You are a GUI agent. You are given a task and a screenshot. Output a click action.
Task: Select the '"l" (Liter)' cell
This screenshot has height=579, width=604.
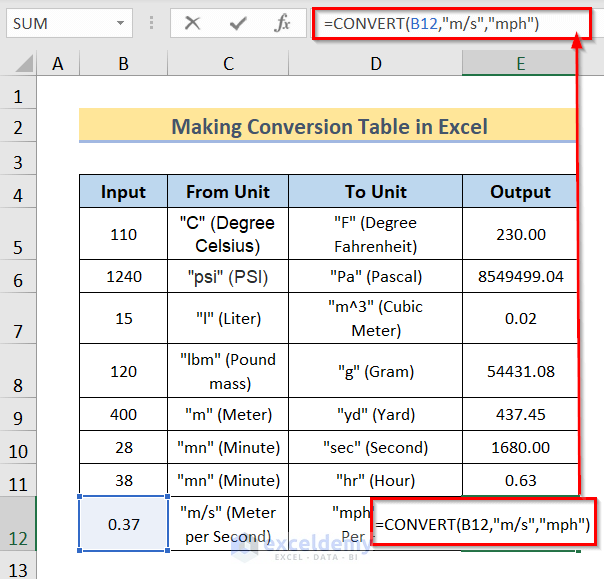(228, 319)
